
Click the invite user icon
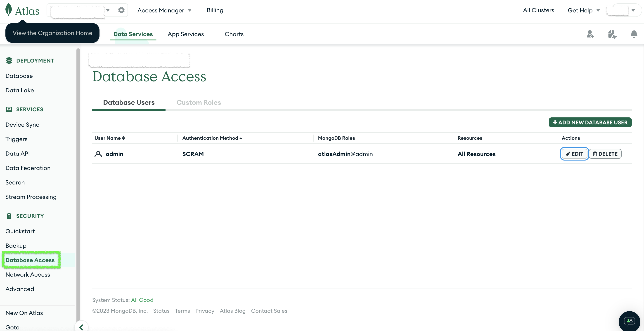590,34
